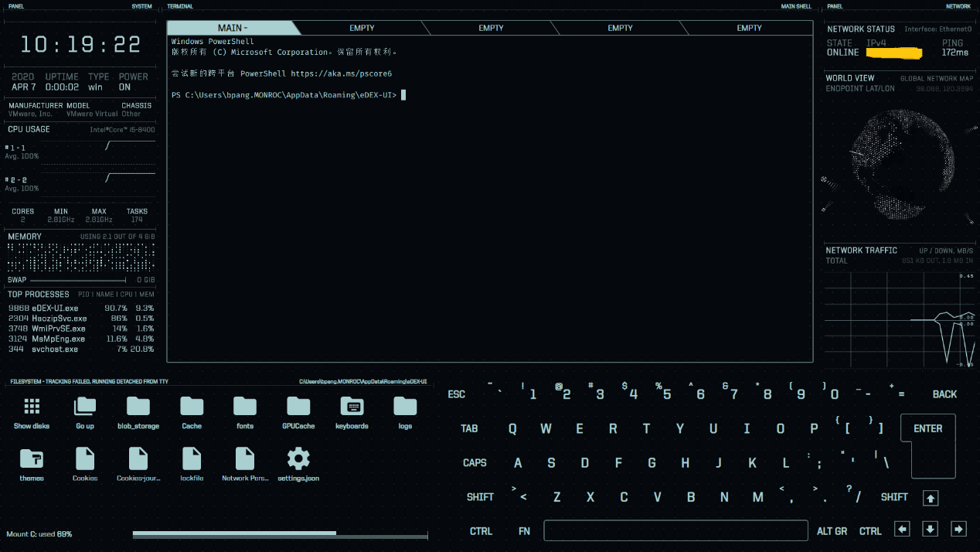The height and width of the screenshot is (552, 980).
Task: Click the Mount C disk usage bar
Action: click(280, 534)
